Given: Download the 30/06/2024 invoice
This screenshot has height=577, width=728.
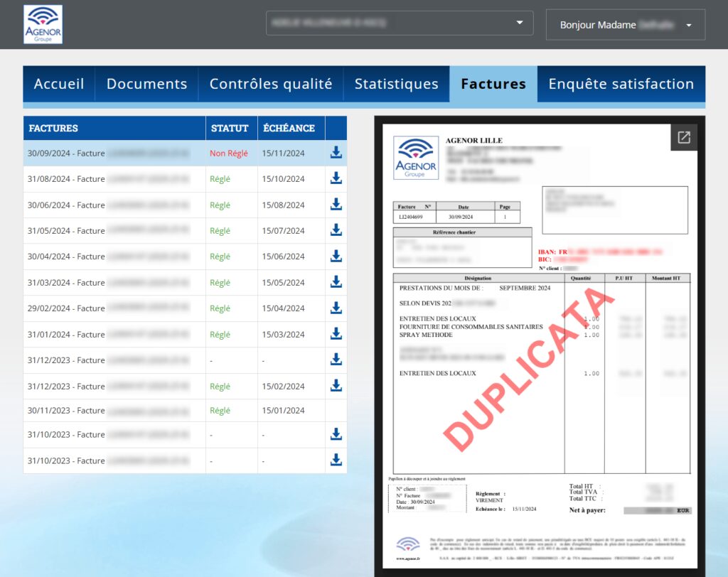Looking at the screenshot, I should (x=336, y=204).
